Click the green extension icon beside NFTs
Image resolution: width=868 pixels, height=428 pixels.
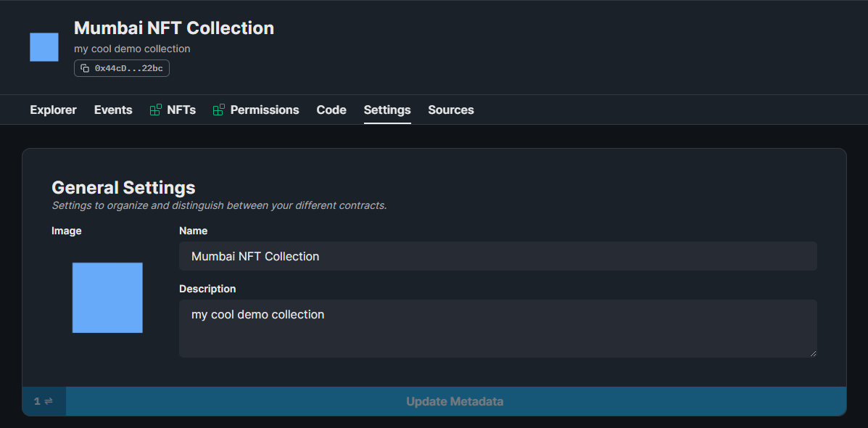coord(154,109)
